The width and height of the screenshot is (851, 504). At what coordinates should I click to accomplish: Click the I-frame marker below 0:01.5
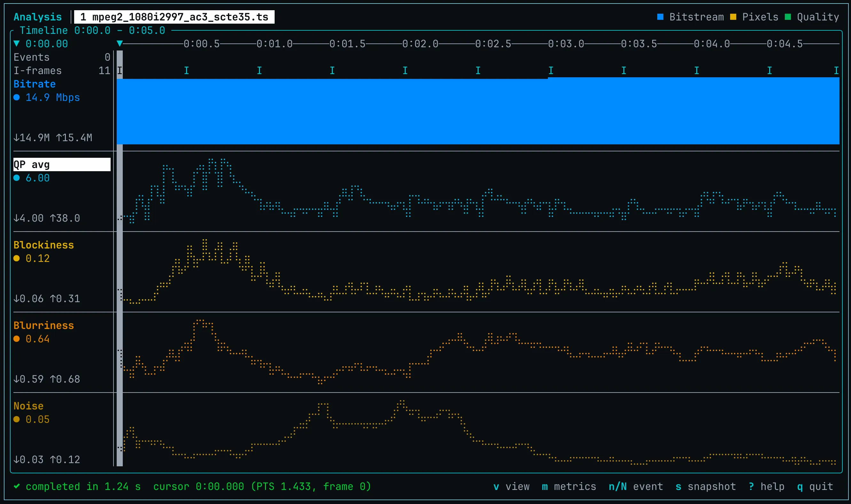[332, 71]
